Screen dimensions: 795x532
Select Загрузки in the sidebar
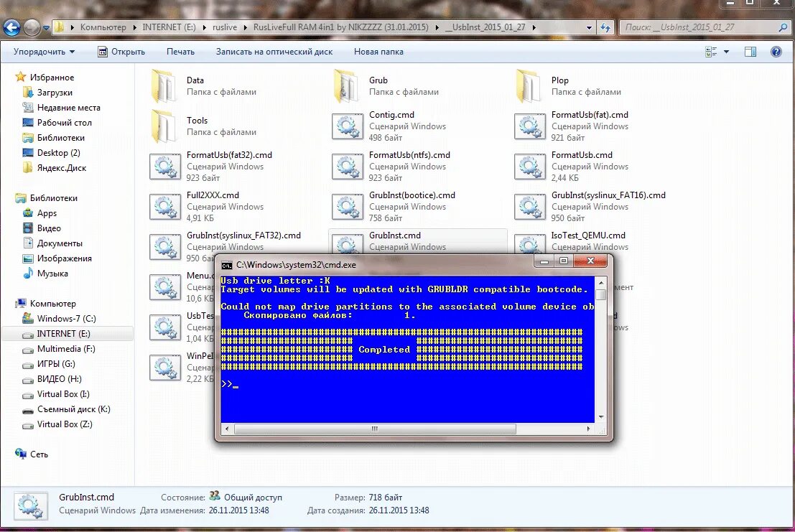click(55, 93)
